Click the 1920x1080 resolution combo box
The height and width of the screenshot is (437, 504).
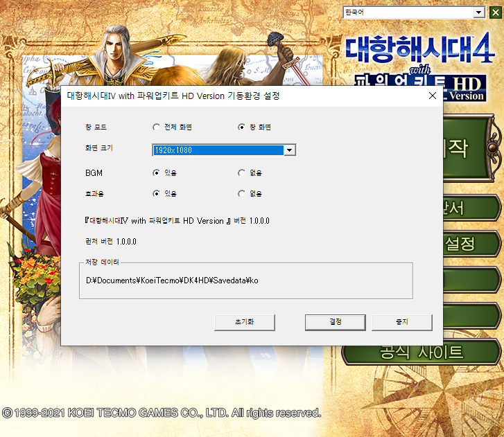[x=218, y=150]
